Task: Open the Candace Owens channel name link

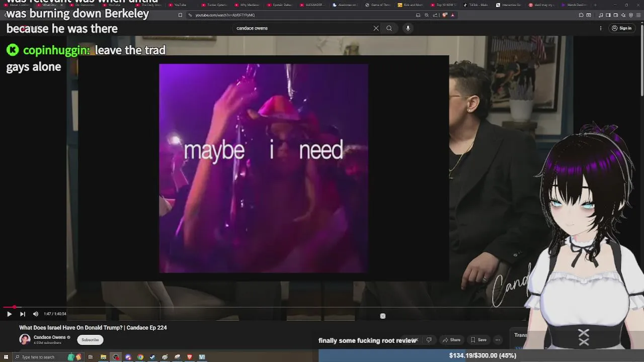Action: (x=50, y=337)
